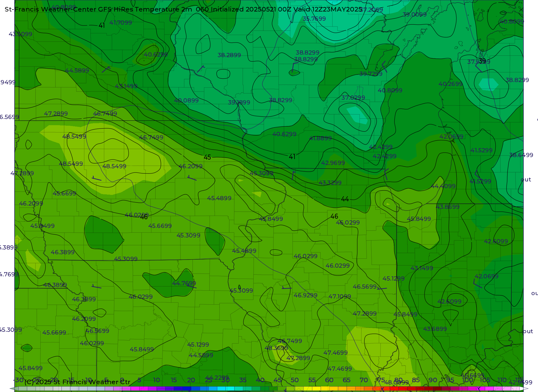Click the 47.1099 temperature value
The width and height of the screenshot is (538, 392).
click(x=340, y=297)
